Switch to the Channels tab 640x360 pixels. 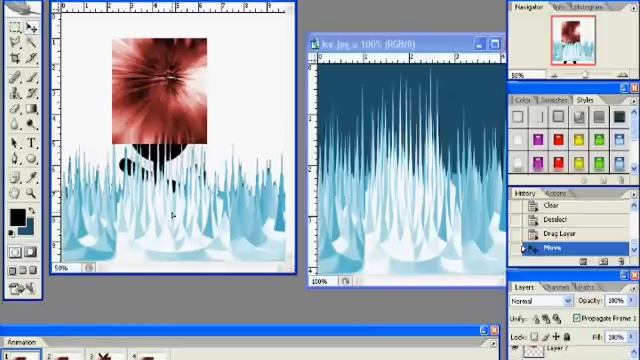pyautogui.click(x=557, y=287)
